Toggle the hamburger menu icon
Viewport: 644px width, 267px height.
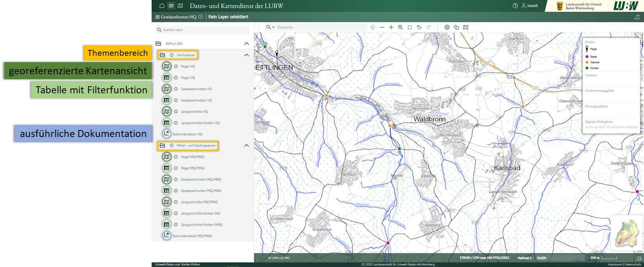point(171,6)
